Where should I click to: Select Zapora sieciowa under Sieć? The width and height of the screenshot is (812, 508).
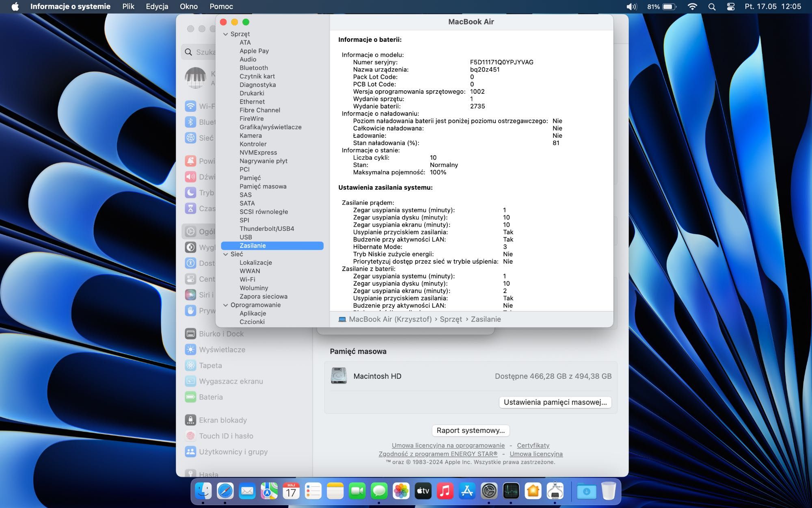tap(263, 297)
